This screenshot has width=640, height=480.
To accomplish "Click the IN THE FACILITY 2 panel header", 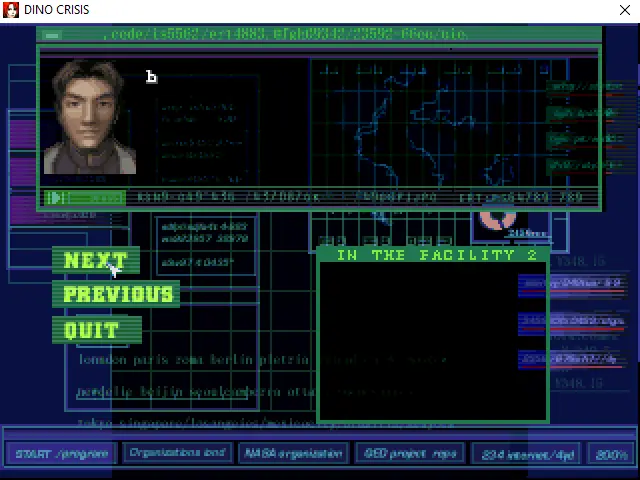I will click(x=433, y=255).
